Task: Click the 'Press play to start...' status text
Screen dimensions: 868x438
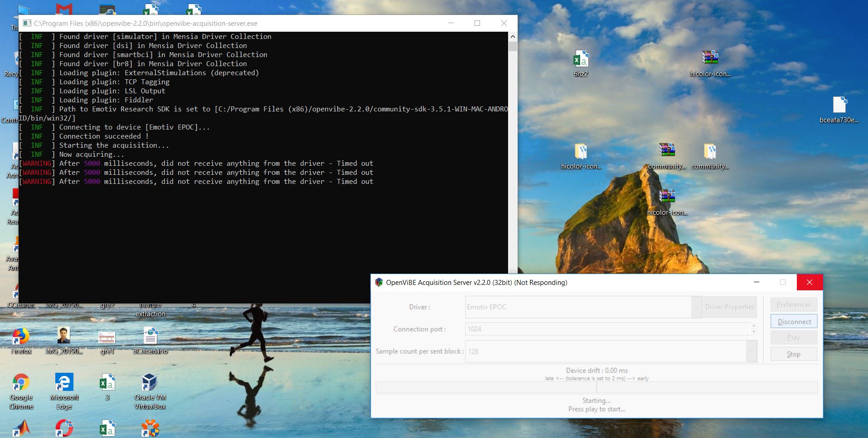Action: coord(596,409)
